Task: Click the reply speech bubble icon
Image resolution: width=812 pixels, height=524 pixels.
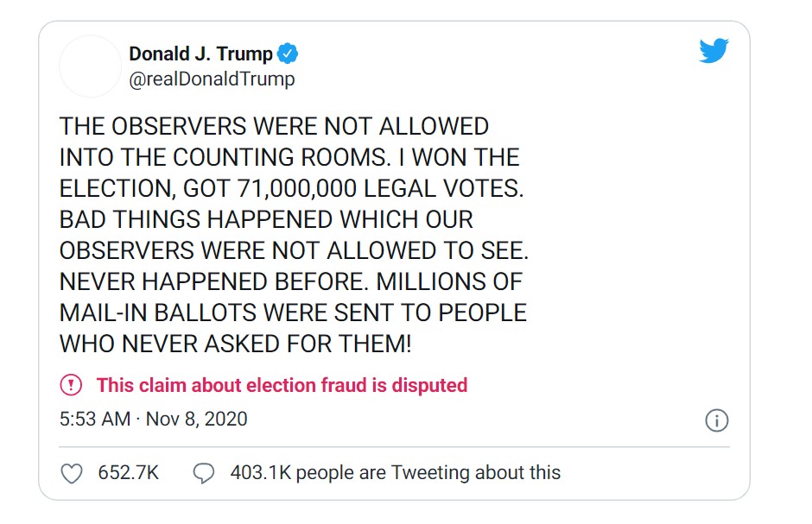Action: point(204,473)
